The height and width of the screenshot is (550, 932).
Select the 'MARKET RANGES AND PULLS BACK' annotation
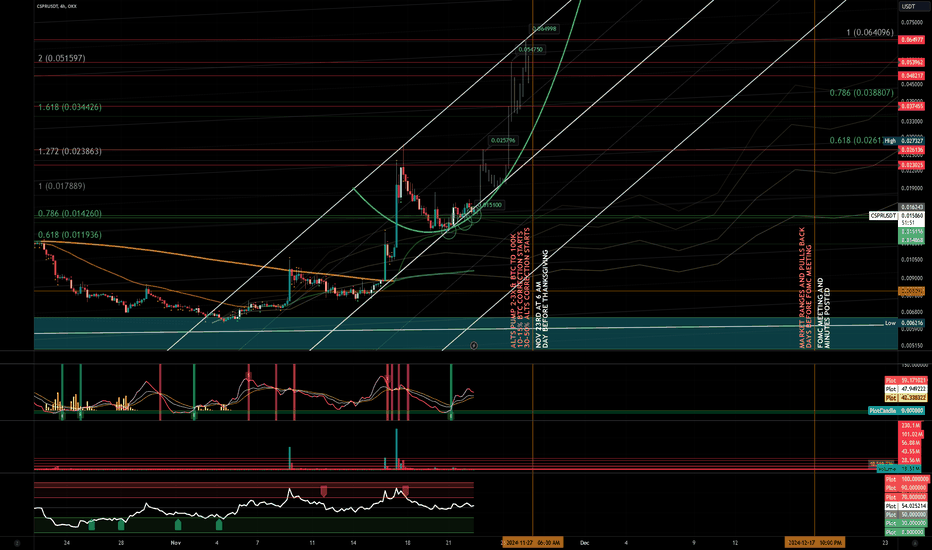coord(802,288)
